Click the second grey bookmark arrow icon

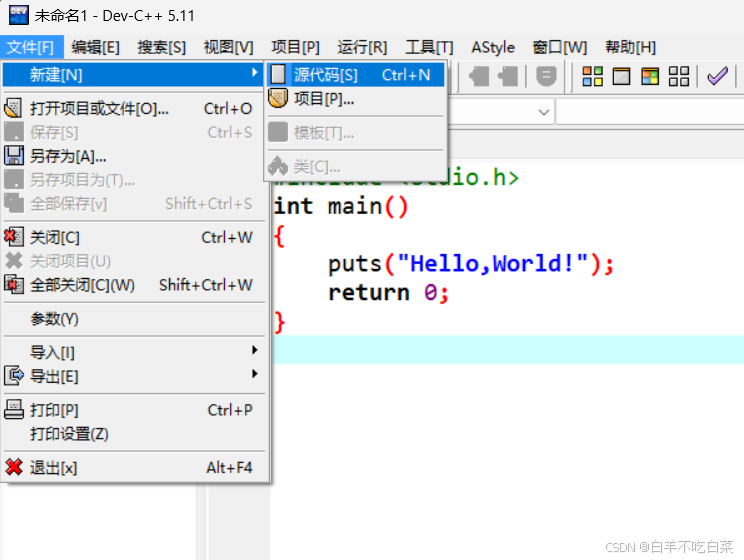508,76
